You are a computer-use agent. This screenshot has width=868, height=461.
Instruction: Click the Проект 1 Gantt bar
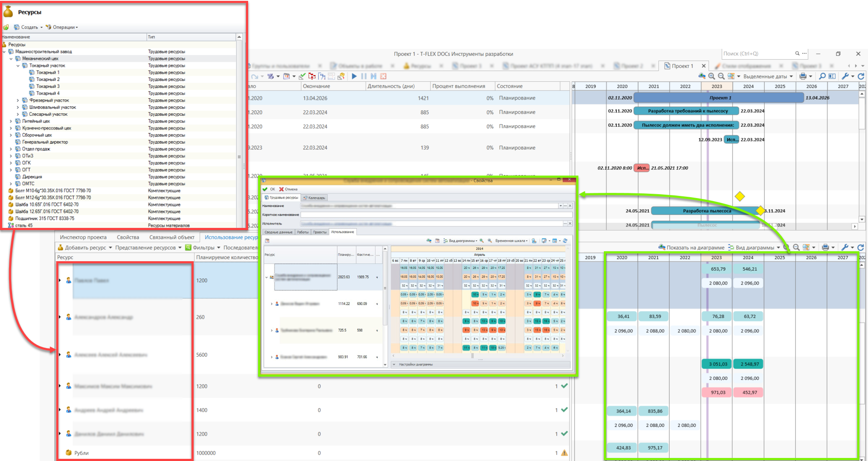718,98
